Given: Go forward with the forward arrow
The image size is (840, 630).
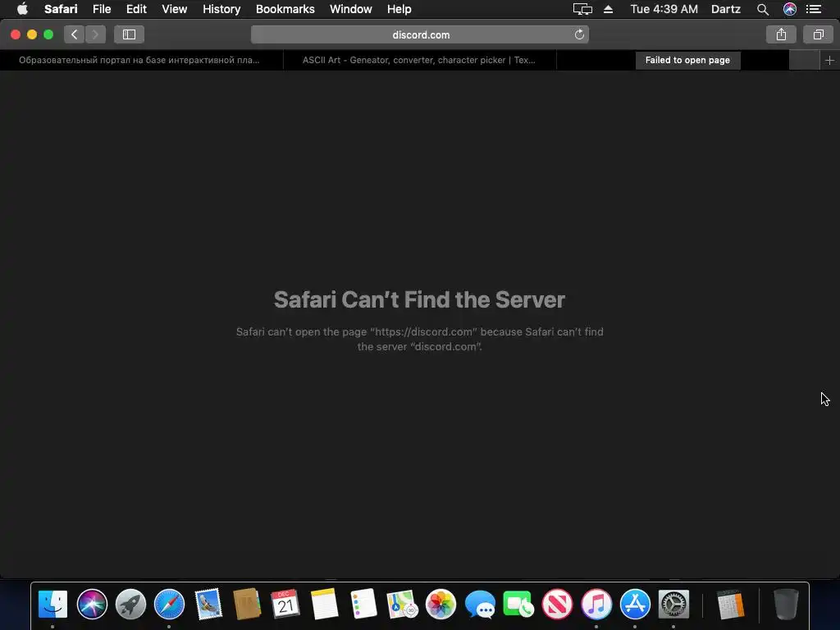Looking at the screenshot, I should 95,34.
